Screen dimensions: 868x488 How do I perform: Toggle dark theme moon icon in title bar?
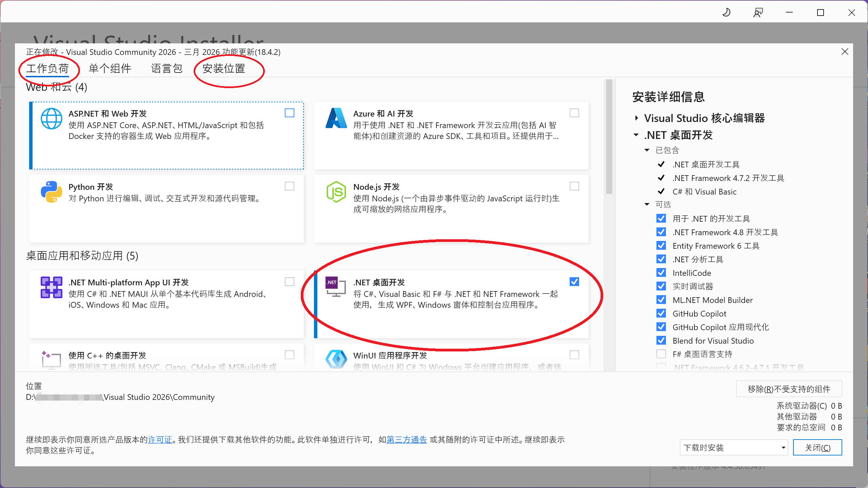[726, 13]
